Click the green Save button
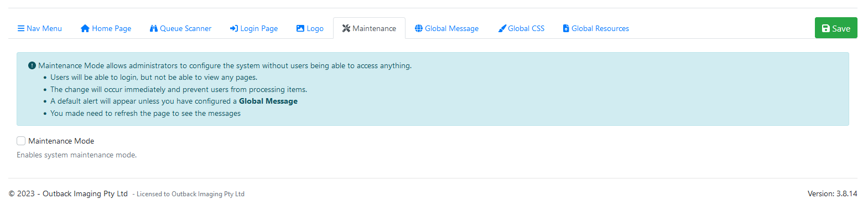 click(836, 28)
